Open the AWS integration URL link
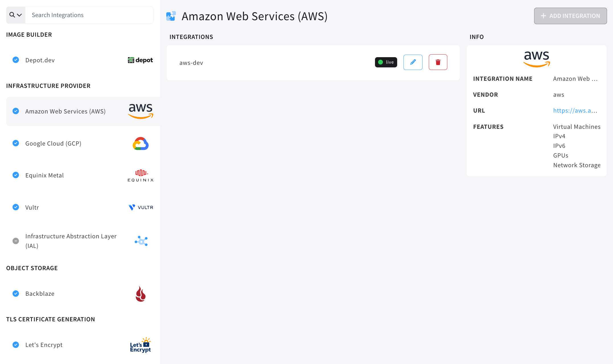 coord(575,111)
